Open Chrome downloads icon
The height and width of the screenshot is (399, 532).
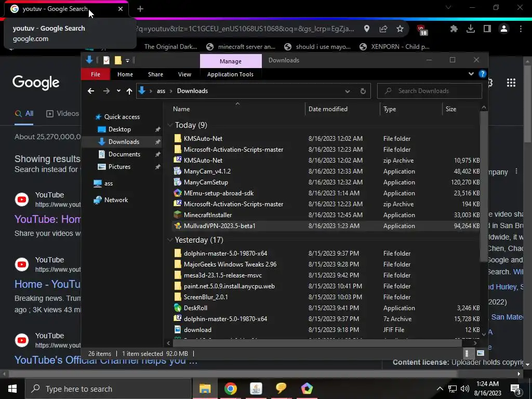pos(471,29)
